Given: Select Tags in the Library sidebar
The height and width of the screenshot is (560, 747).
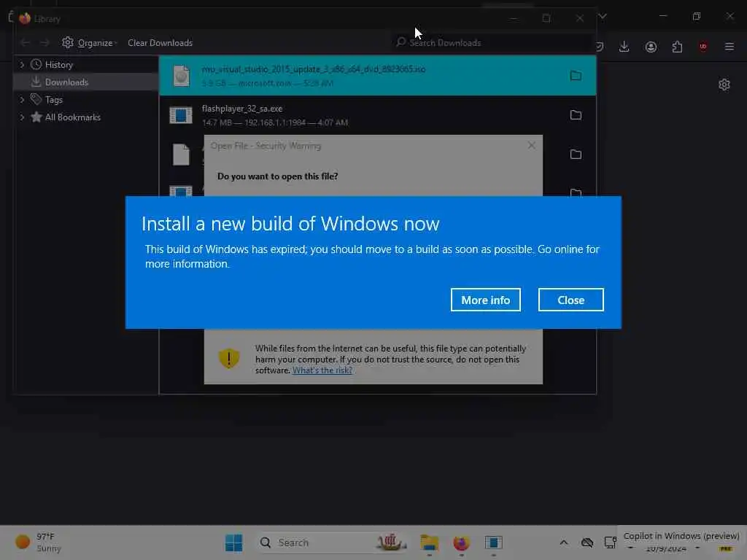Looking at the screenshot, I should click(53, 100).
